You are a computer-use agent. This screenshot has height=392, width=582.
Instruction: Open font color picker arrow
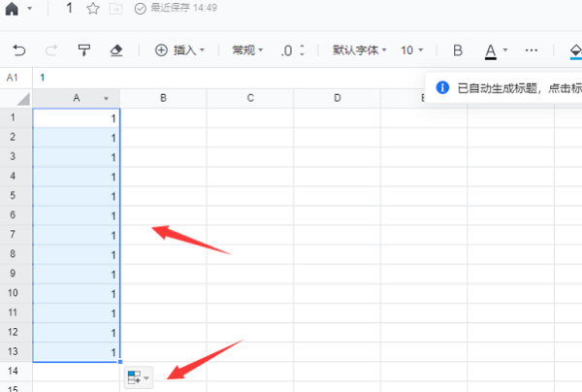(x=505, y=49)
